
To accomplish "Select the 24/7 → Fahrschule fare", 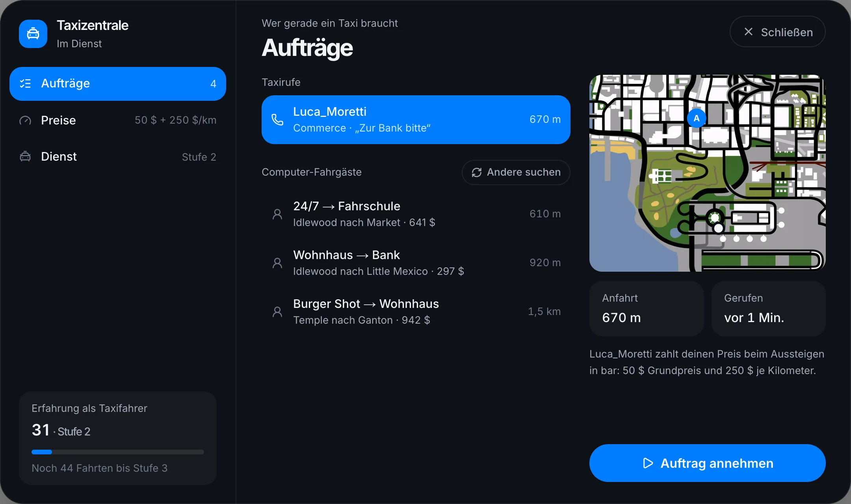I will click(x=416, y=214).
